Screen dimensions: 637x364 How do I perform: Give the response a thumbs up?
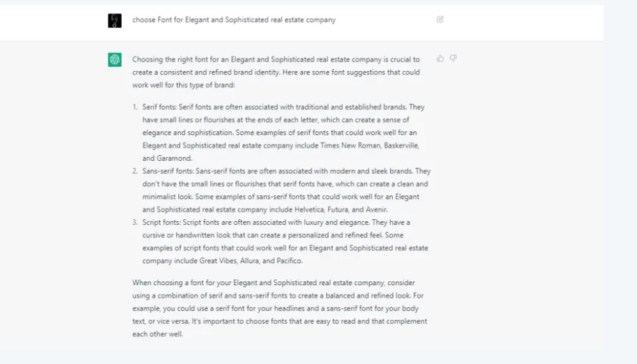440,58
